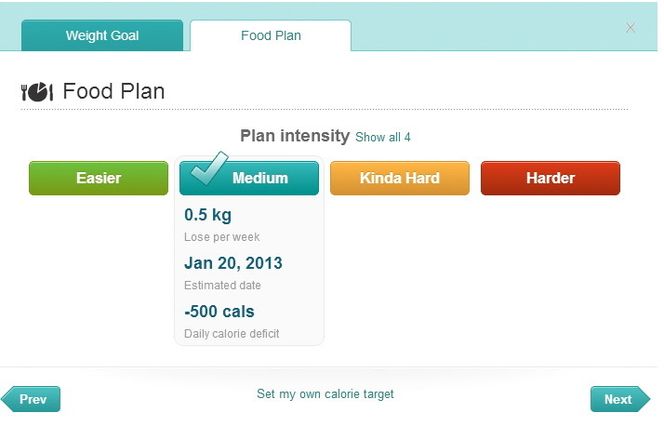
Task: Expand options via Show all 4
Action: click(x=383, y=137)
